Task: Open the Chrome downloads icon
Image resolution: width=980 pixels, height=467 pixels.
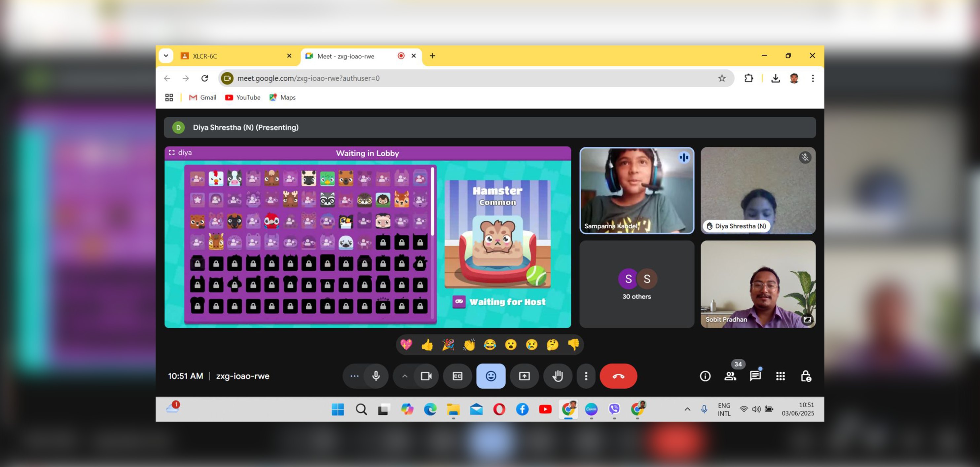Action: click(x=775, y=78)
